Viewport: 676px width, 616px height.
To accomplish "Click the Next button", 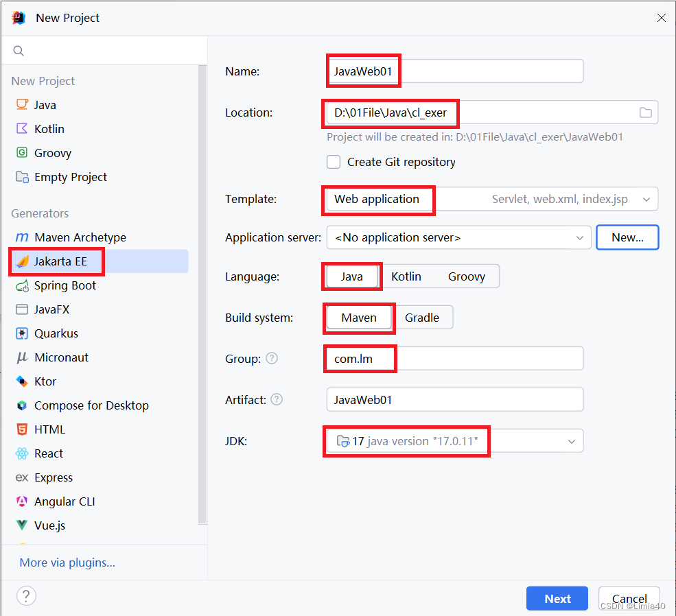I will pos(557,598).
